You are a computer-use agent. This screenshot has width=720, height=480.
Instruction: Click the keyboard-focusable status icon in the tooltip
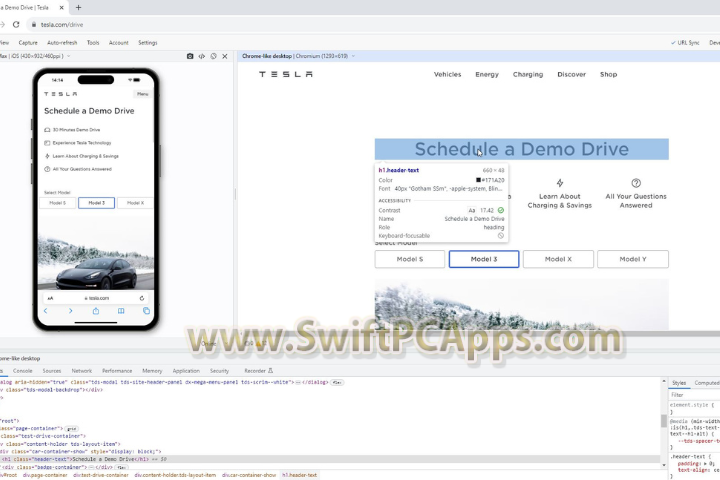(501, 236)
